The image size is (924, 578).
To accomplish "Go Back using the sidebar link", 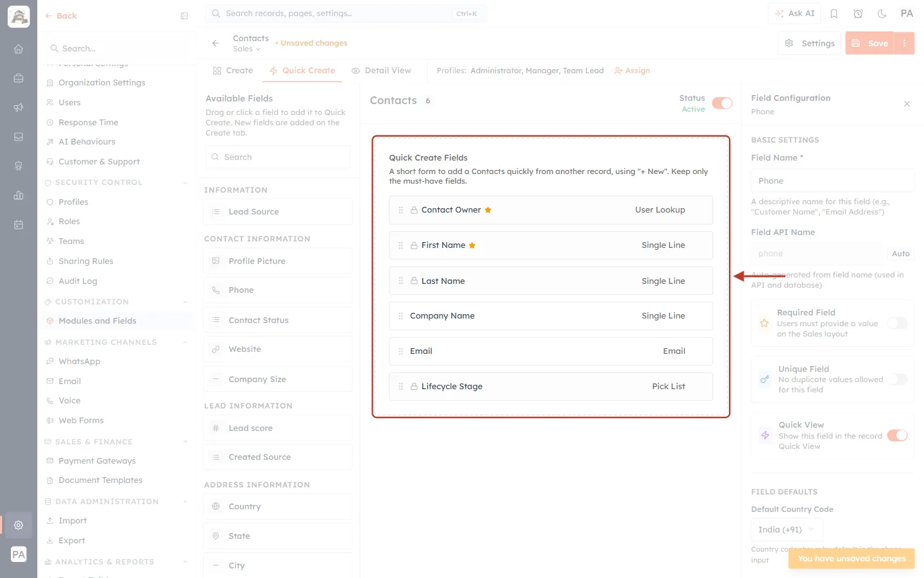I will click(61, 16).
